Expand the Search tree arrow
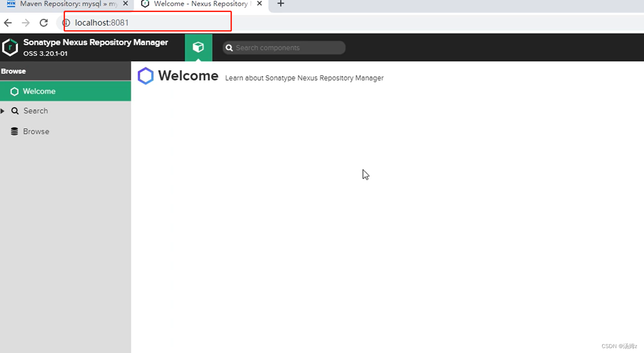This screenshot has width=644, height=353. coord(3,111)
